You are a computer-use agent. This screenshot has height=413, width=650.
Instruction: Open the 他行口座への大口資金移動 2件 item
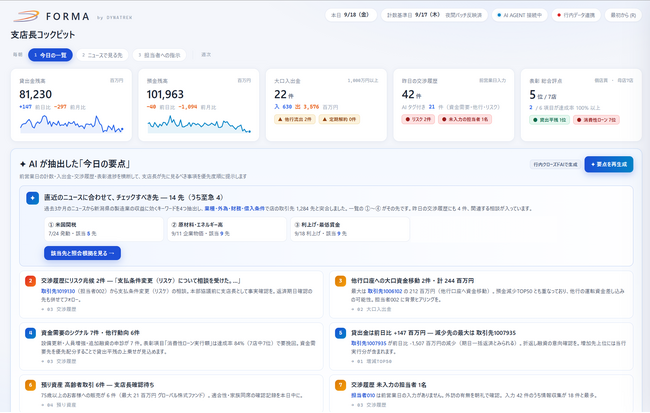click(x=481, y=295)
